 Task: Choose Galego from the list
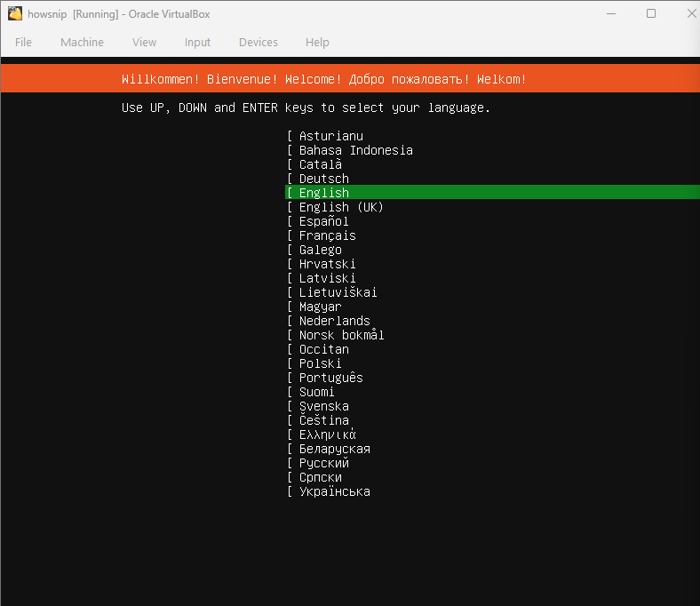click(x=321, y=250)
